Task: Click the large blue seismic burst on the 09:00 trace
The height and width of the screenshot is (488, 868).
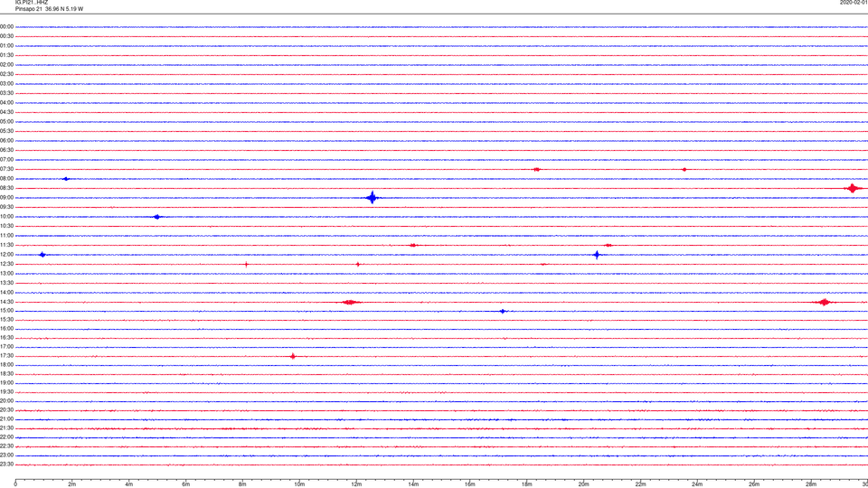Action: click(x=373, y=198)
